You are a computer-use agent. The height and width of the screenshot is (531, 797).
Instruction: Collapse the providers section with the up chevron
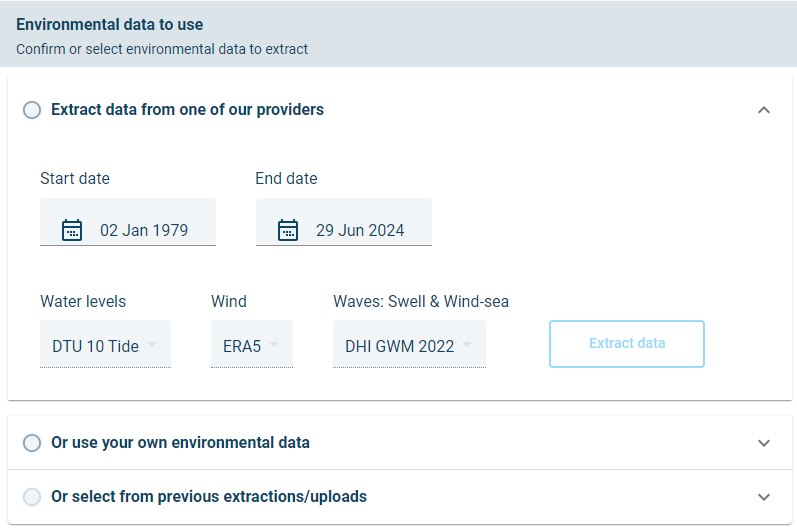[764, 110]
